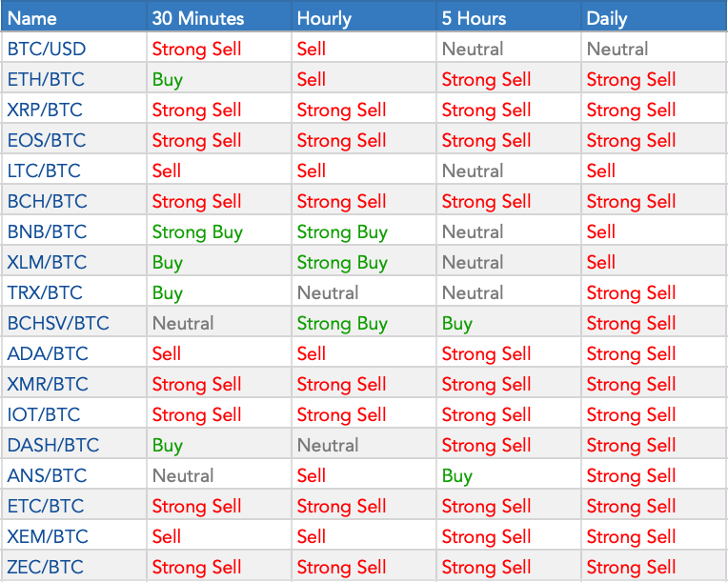Select the XRP/BTC row link
The image size is (728, 582).
(x=46, y=110)
